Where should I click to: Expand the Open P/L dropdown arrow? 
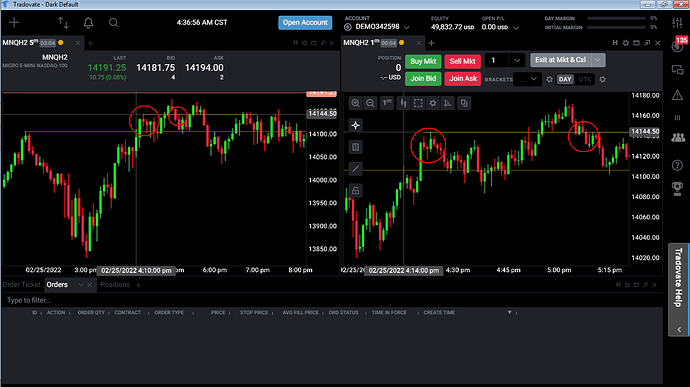(516, 28)
